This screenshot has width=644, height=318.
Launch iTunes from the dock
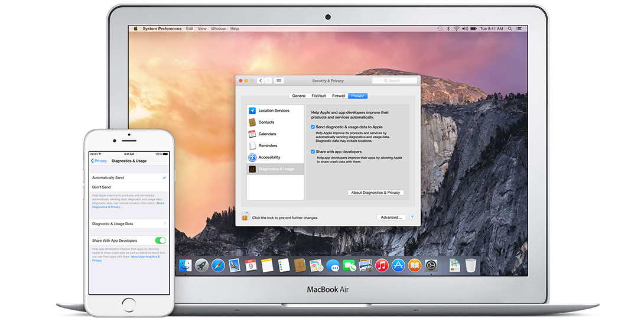pos(382,266)
